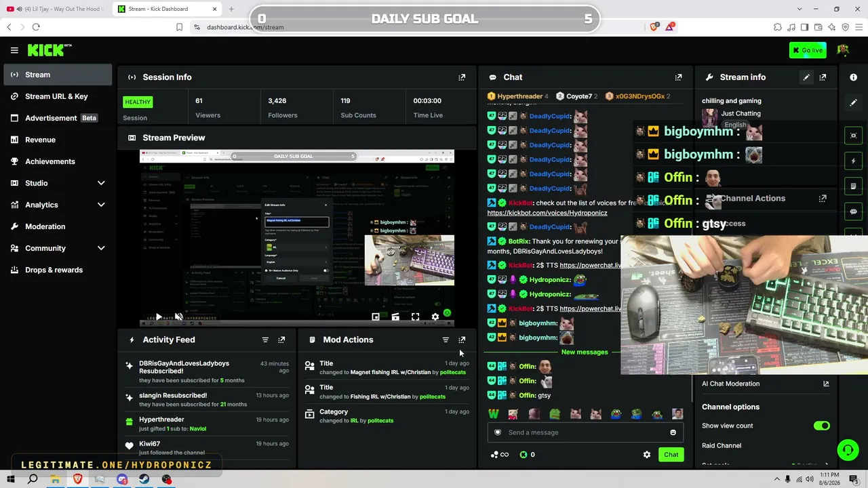Click the Coyote7 top gifter name
The image size is (868, 488).
pos(579,96)
